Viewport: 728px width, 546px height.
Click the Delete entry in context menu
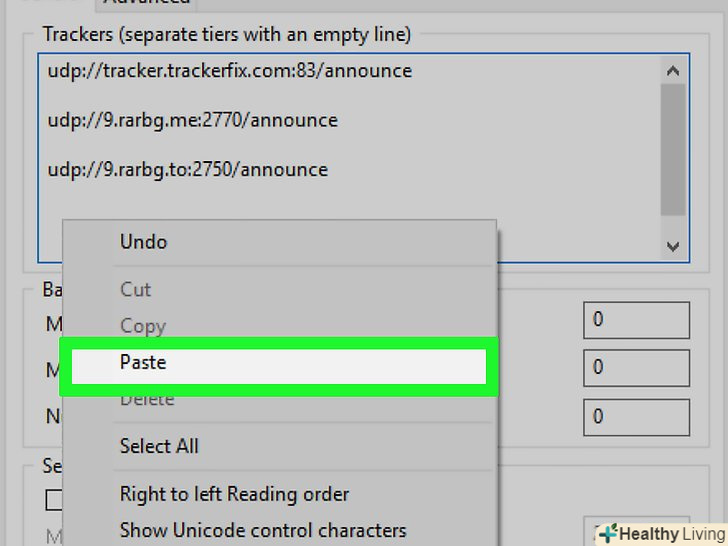point(146,401)
